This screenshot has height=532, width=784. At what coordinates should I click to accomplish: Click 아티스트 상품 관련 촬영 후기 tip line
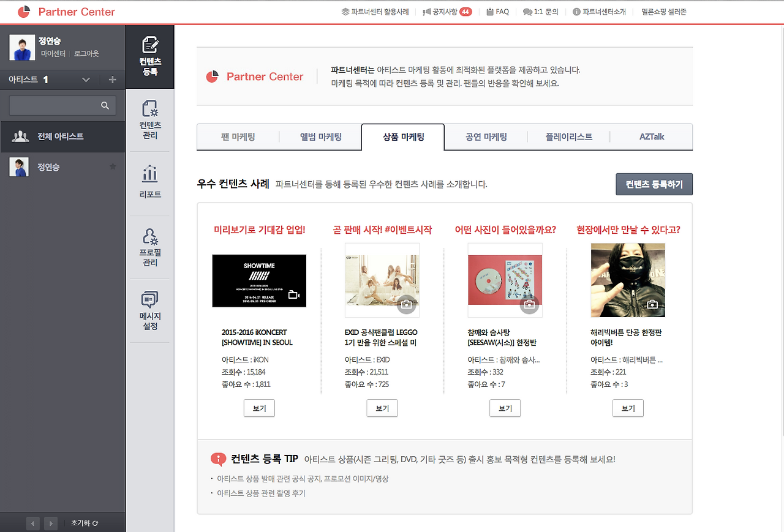pyautogui.click(x=261, y=493)
